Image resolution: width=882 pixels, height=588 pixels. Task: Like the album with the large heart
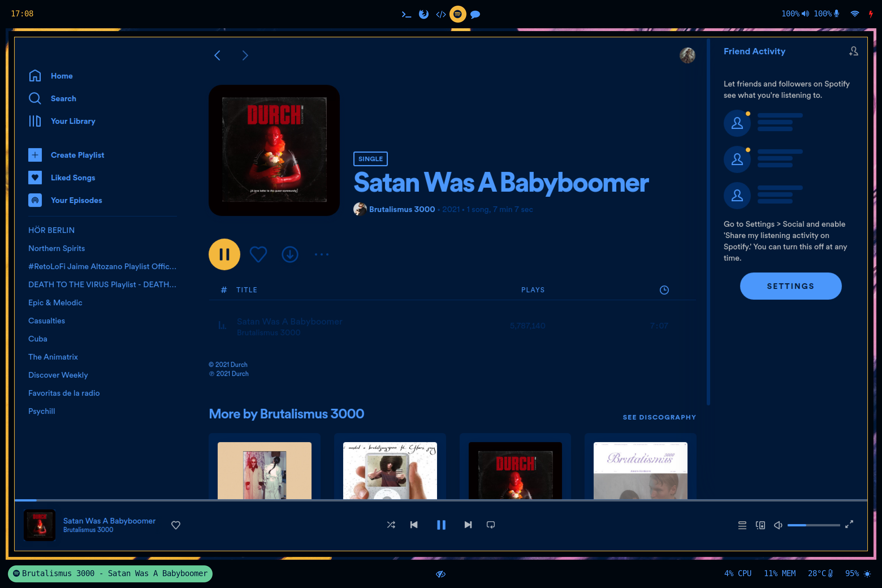point(258,255)
